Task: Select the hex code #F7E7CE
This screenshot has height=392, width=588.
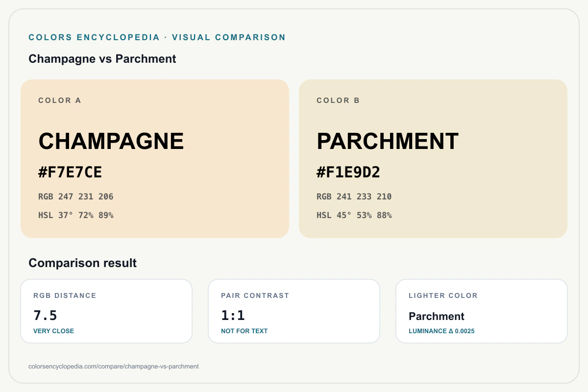Action: coord(70,172)
